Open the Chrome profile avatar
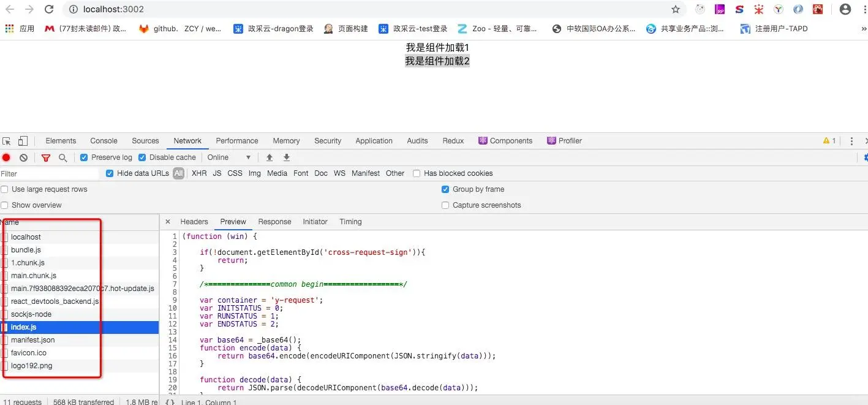Viewport: 868px width, 405px height. (845, 9)
